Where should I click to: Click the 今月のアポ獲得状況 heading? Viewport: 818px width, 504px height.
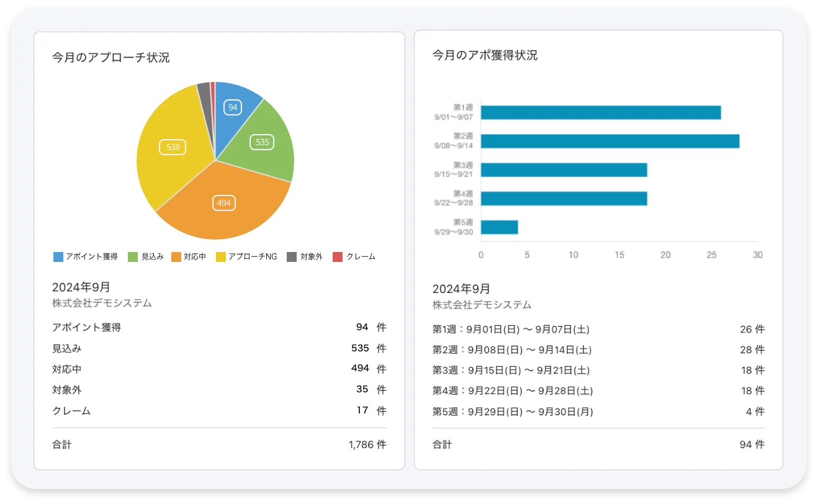click(x=485, y=55)
